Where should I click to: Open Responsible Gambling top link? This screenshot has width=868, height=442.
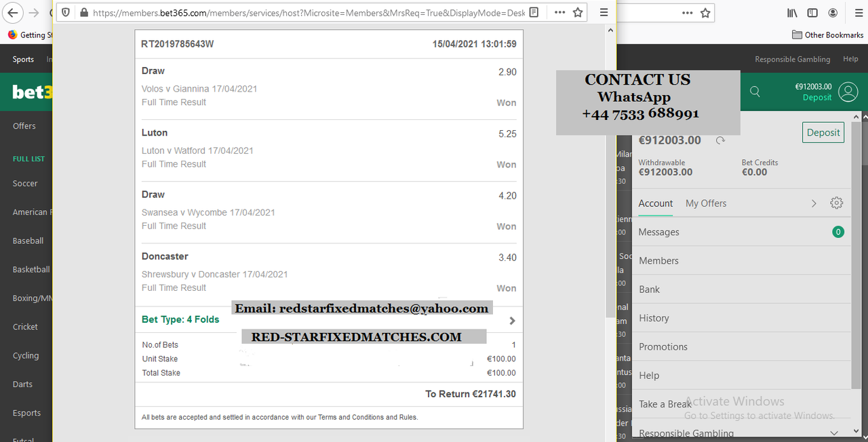[793, 60]
